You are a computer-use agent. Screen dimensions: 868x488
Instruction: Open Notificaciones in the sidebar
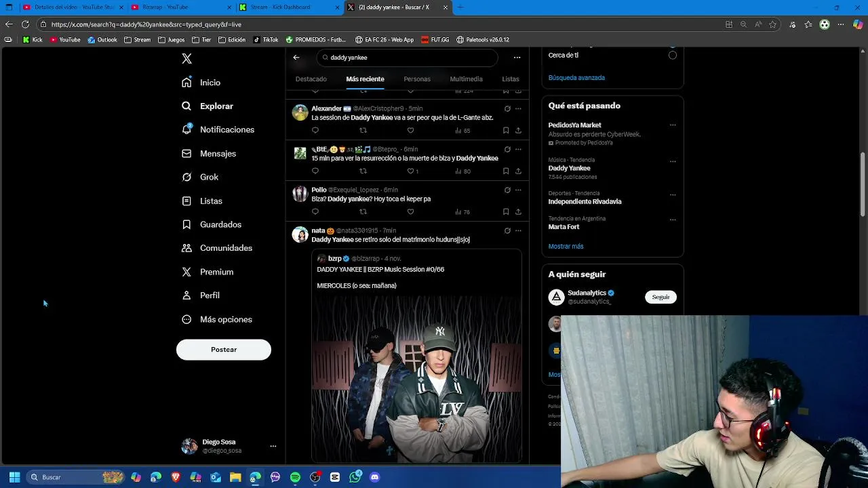point(218,129)
